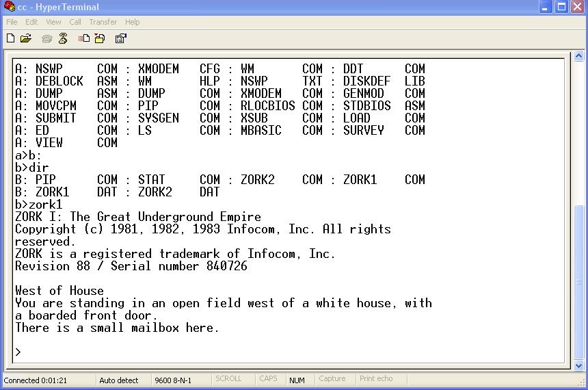Screen dimensions: 588x390
Task: Open the Edit menu
Action: tap(31, 22)
